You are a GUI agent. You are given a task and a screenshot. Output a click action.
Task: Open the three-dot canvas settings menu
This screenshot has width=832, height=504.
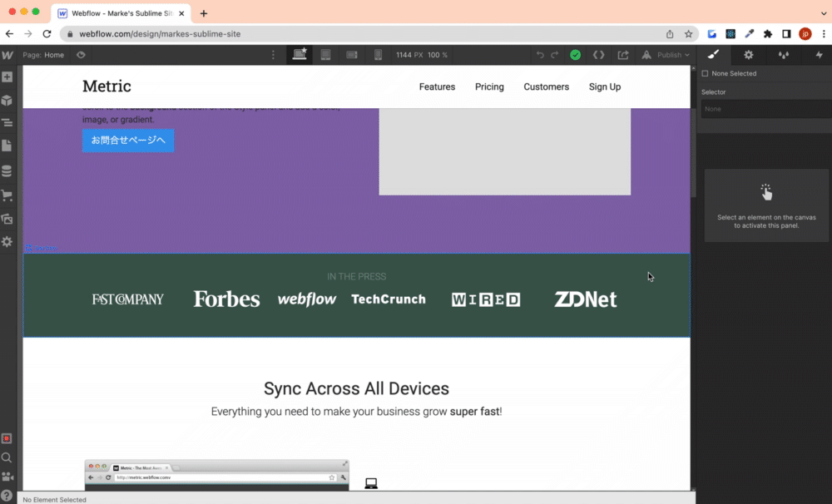click(273, 55)
